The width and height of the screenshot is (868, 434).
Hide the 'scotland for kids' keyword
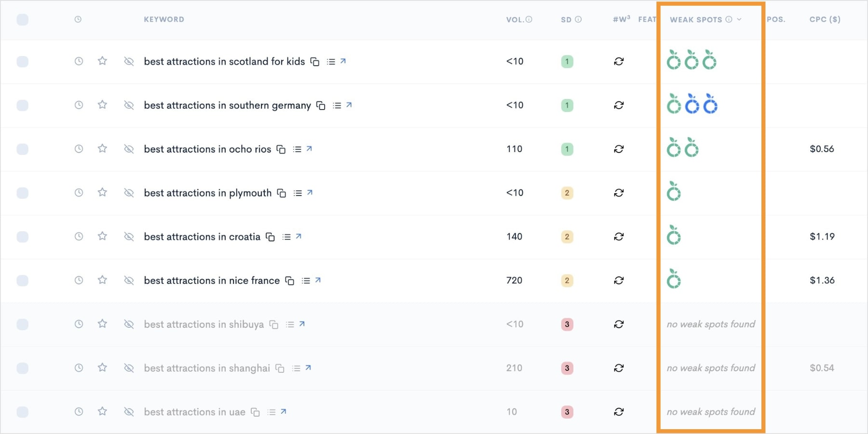pyautogui.click(x=129, y=61)
